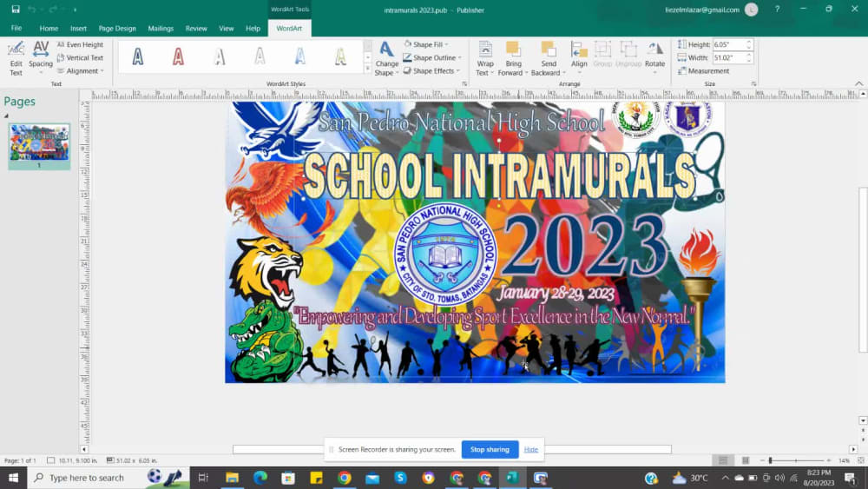Click the Type here to search box
The width and height of the screenshot is (868, 489).
tap(108, 478)
